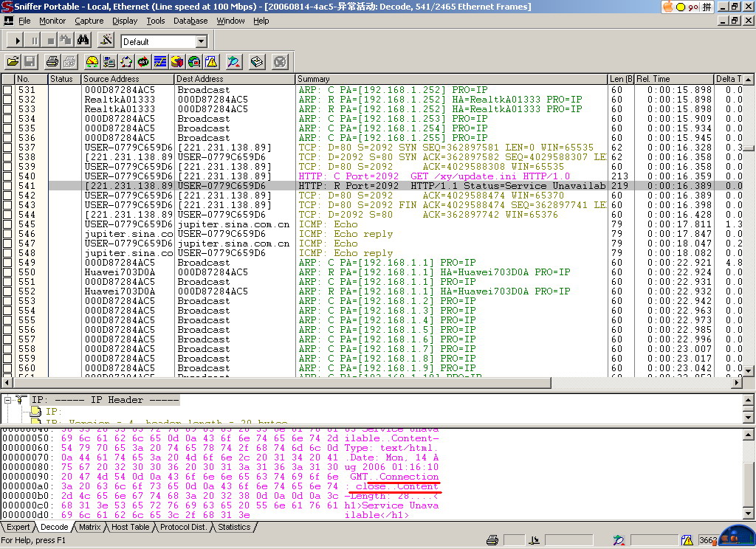This screenshot has width=756, height=549.
Task: Click the Open file folder icon
Action: tap(13, 62)
